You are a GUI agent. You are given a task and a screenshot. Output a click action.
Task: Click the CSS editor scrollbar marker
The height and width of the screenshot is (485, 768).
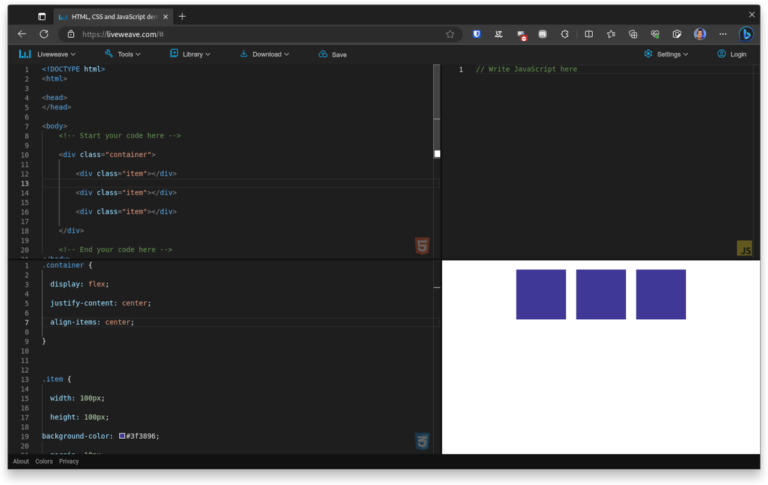tap(436, 288)
